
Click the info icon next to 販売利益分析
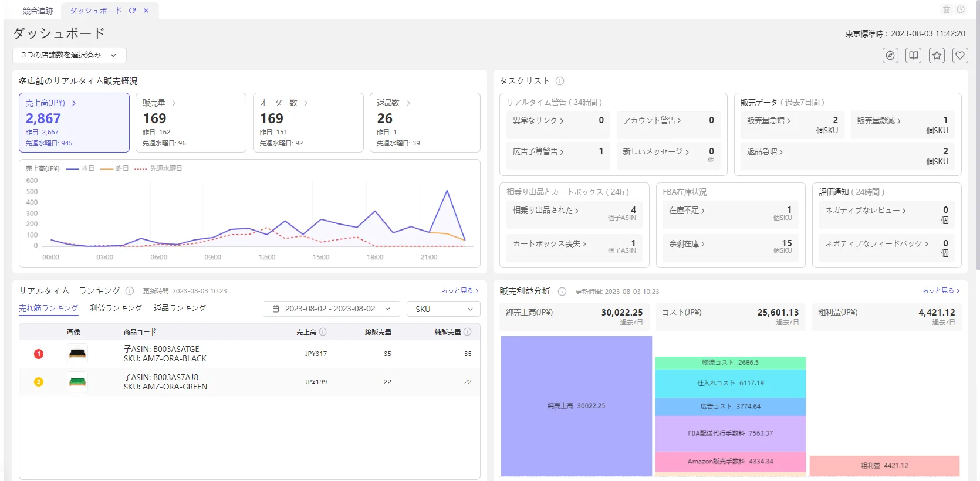[x=562, y=292]
